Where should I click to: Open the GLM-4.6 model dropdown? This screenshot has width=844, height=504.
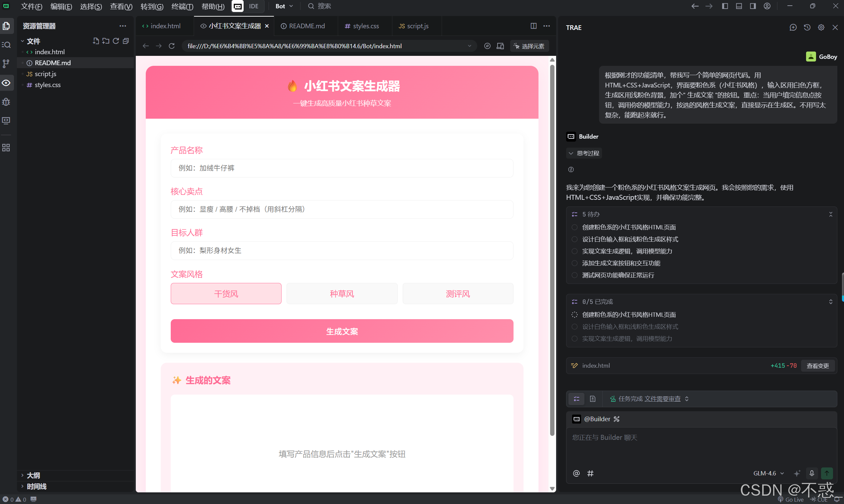pyautogui.click(x=768, y=473)
